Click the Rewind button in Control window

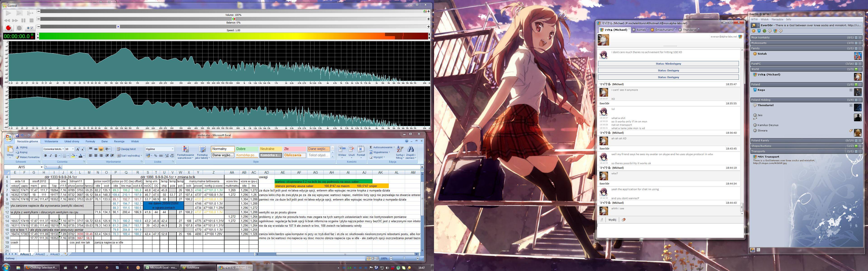tap(7, 21)
